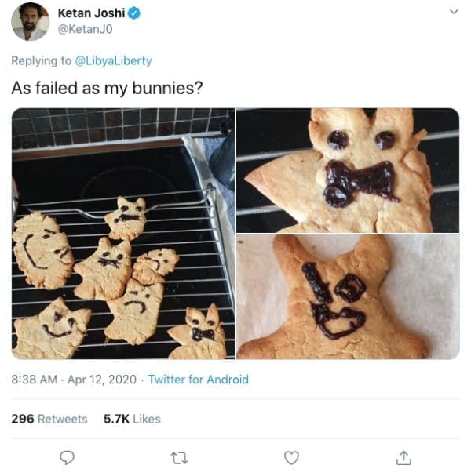Click the Twitter for Android link
The width and height of the screenshot is (471, 476).
(198, 380)
